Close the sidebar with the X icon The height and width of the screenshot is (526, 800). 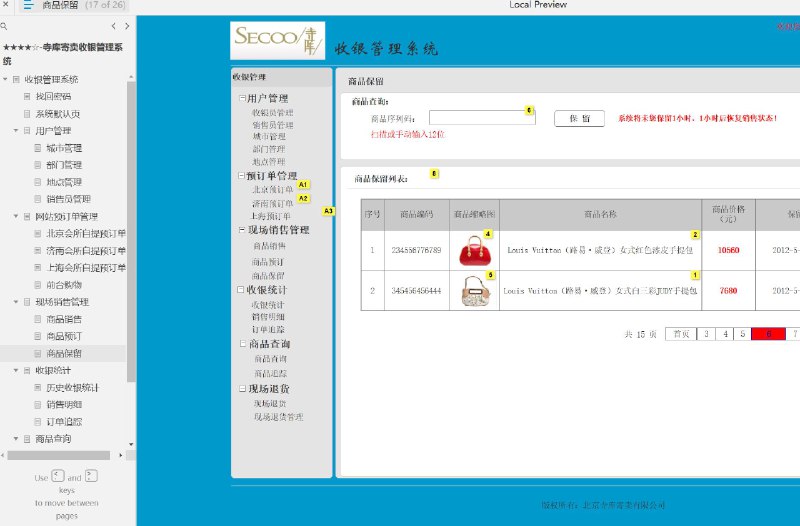[x=5, y=5]
